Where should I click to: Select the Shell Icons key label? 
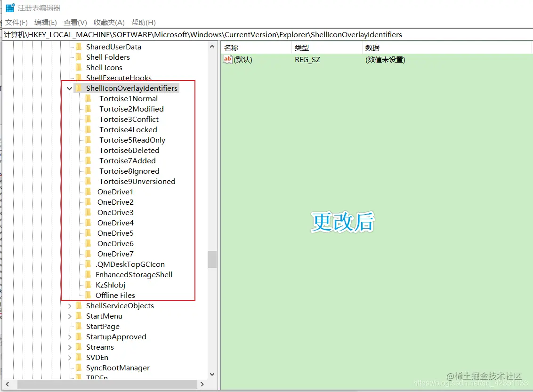coord(104,68)
